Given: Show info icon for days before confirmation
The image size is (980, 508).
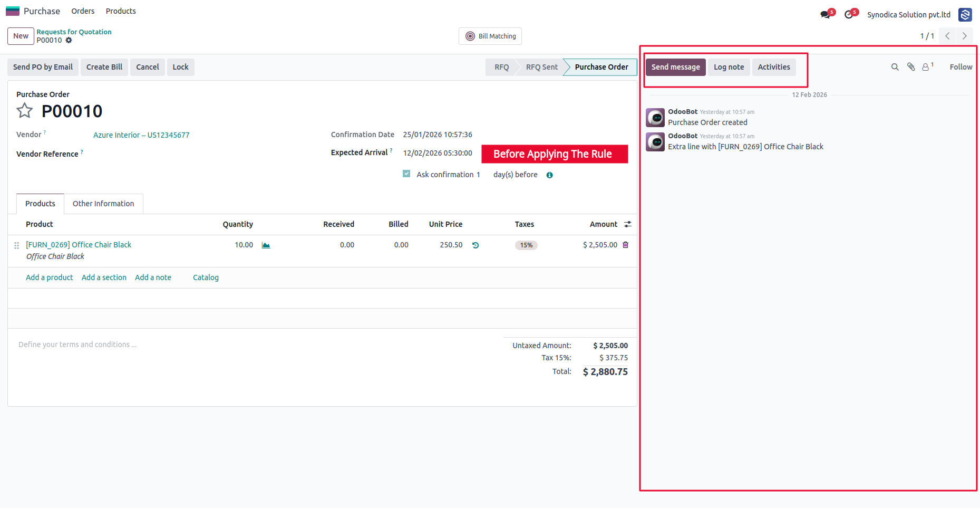Looking at the screenshot, I should pos(549,175).
